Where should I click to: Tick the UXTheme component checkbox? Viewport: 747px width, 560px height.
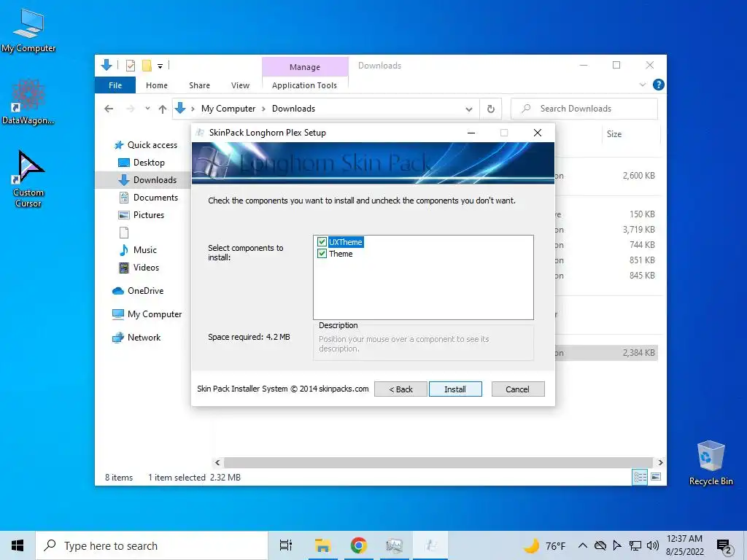click(x=322, y=242)
